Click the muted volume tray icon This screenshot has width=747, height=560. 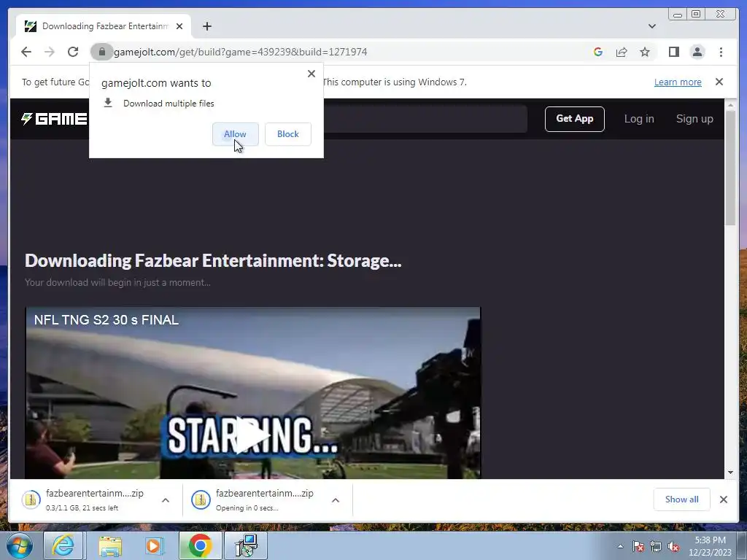pos(673,546)
